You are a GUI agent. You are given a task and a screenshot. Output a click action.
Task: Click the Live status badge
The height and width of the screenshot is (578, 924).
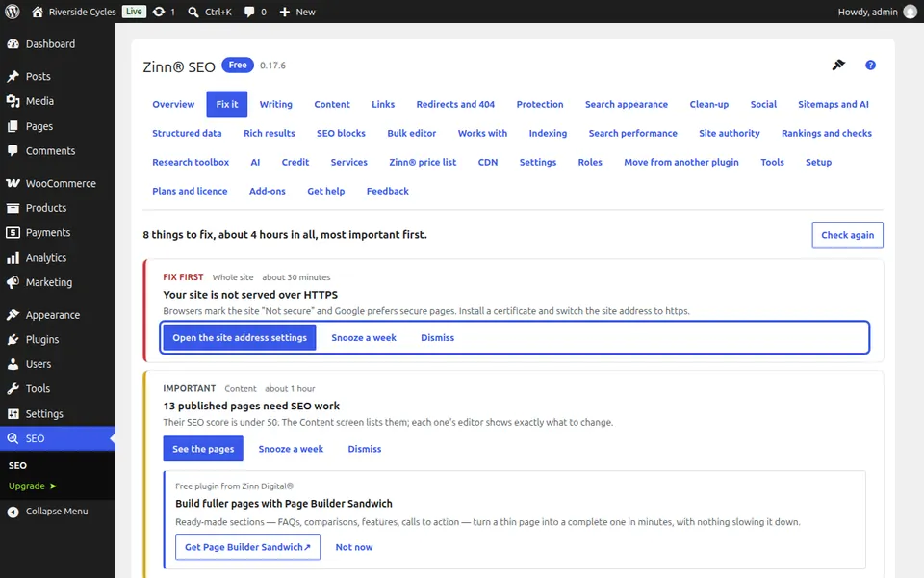pyautogui.click(x=134, y=12)
